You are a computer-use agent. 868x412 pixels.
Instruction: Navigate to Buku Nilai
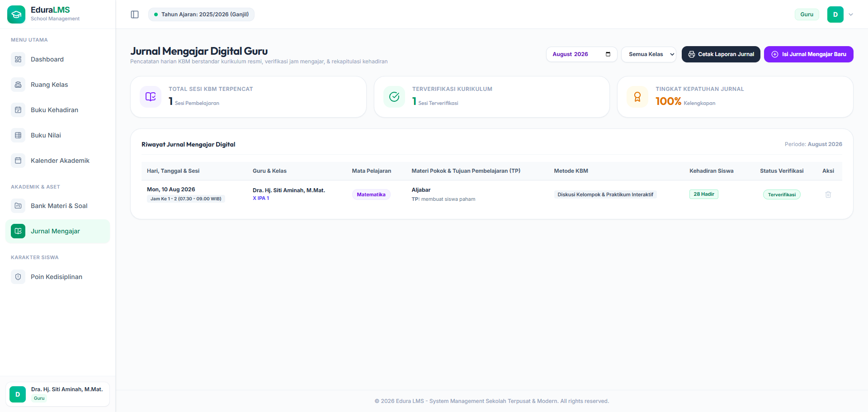(x=58, y=135)
